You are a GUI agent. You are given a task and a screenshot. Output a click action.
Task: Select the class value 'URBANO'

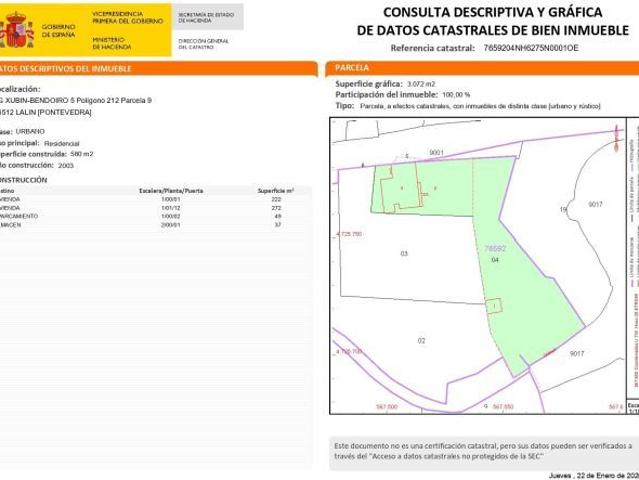pyautogui.click(x=30, y=131)
